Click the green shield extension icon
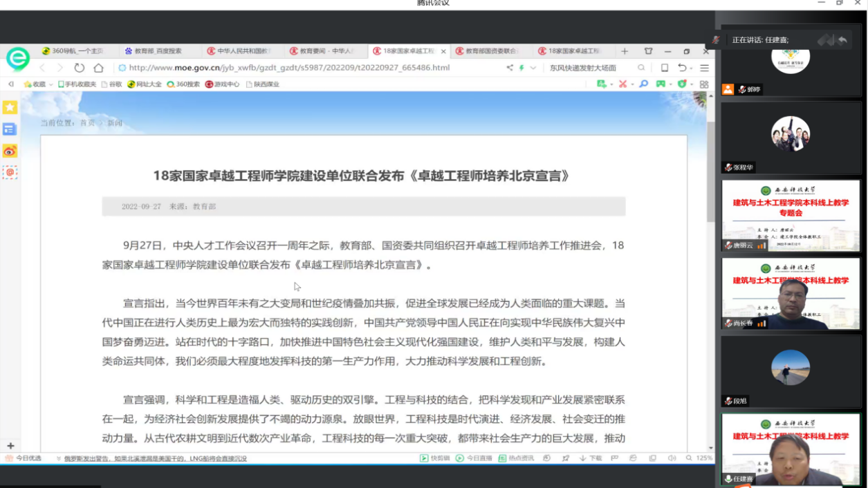This screenshot has width=868, height=488. click(682, 84)
